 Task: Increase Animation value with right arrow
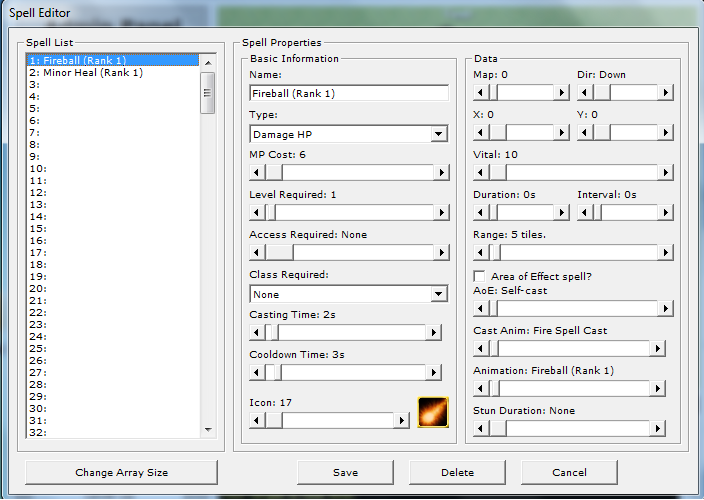coord(657,388)
